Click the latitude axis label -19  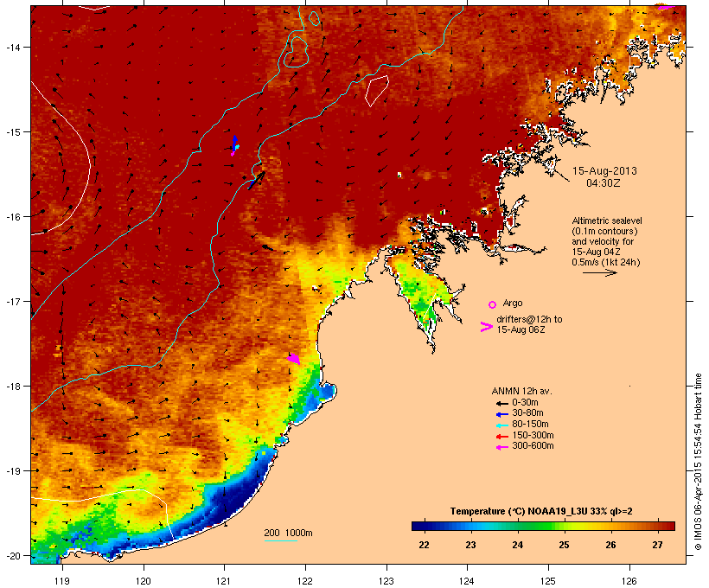[x=12, y=471]
